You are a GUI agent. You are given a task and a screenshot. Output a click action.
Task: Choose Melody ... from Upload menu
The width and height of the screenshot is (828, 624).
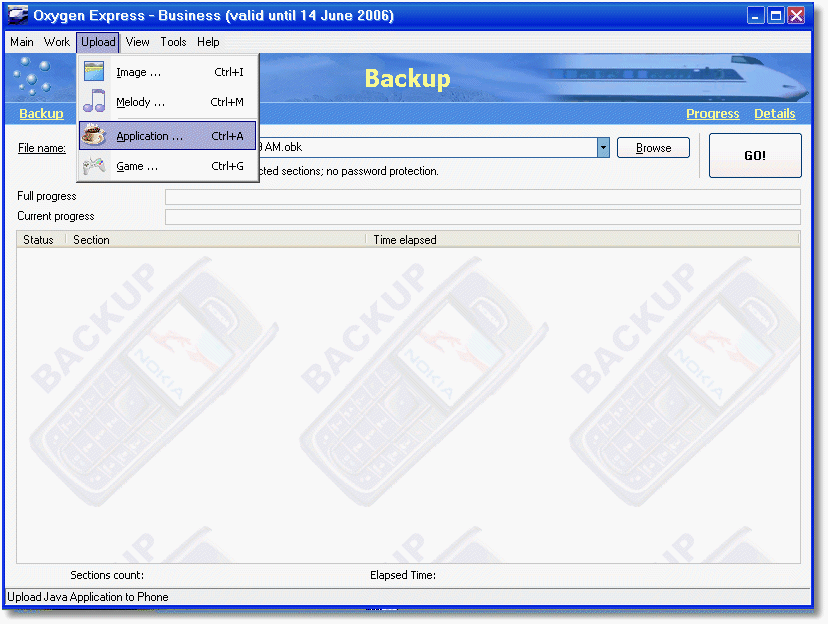168,101
